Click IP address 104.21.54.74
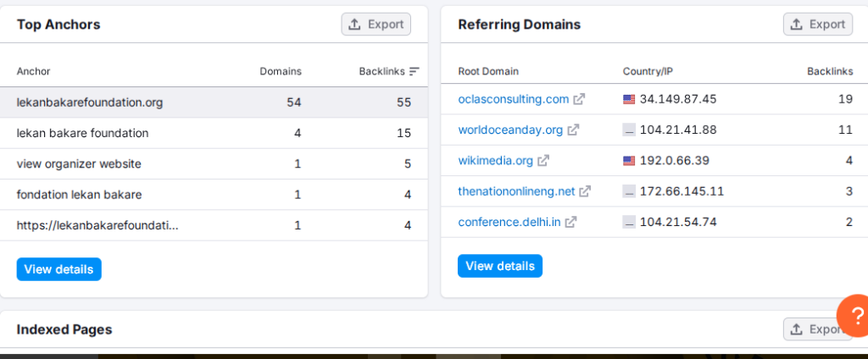 click(x=678, y=223)
